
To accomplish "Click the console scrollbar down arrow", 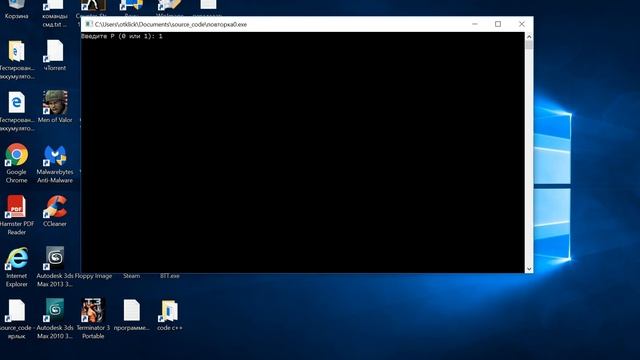I will coord(529,269).
